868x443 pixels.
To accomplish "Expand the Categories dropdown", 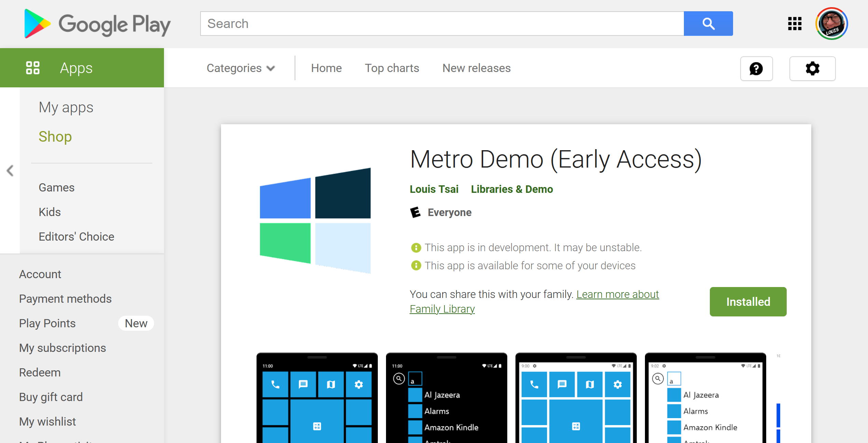I will click(241, 68).
